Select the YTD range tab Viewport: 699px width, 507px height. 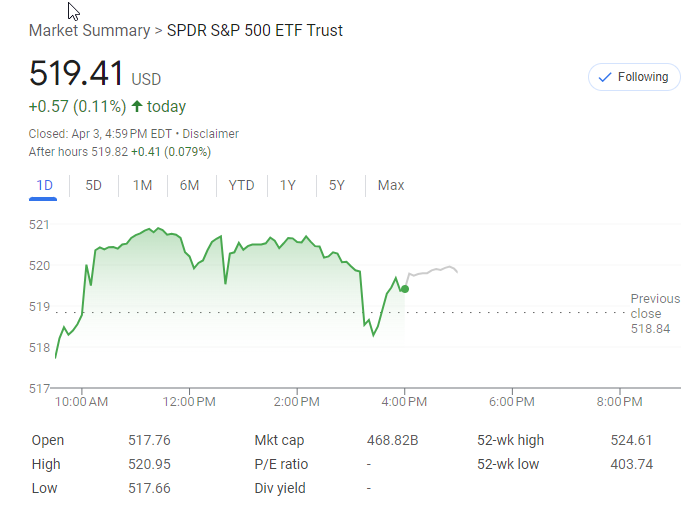pyautogui.click(x=241, y=185)
